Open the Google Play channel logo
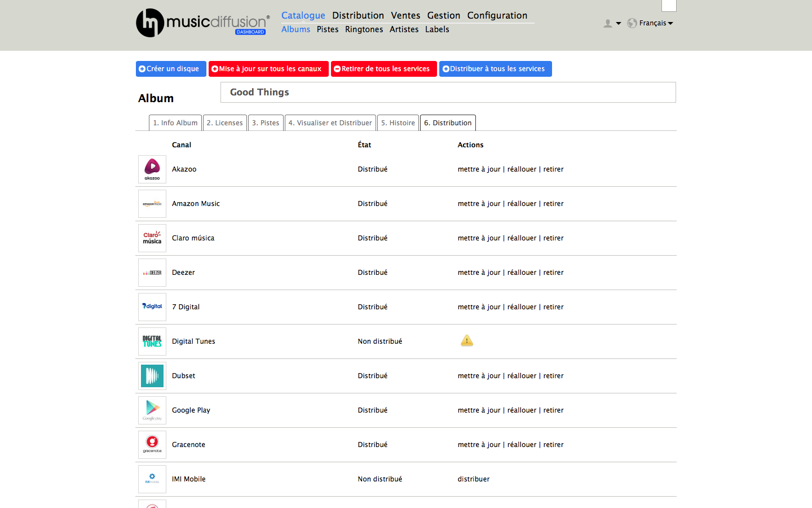Screen dimensions: 812x508 (x=152, y=410)
